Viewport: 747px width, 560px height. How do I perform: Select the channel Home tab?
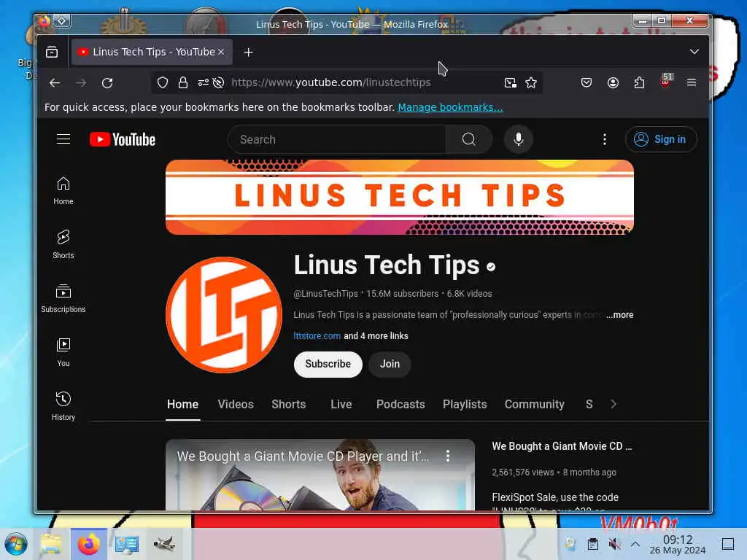pyautogui.click(x=182, y=404)
